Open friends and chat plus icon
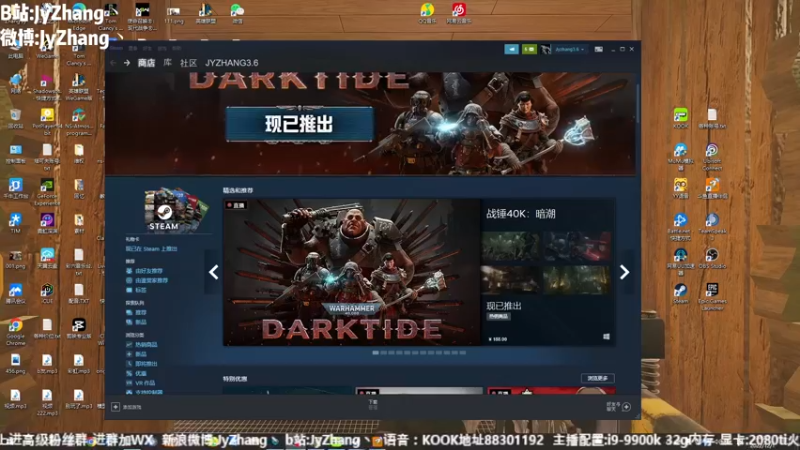The width and height of the screenshot is (800, 450). [627, 407]
